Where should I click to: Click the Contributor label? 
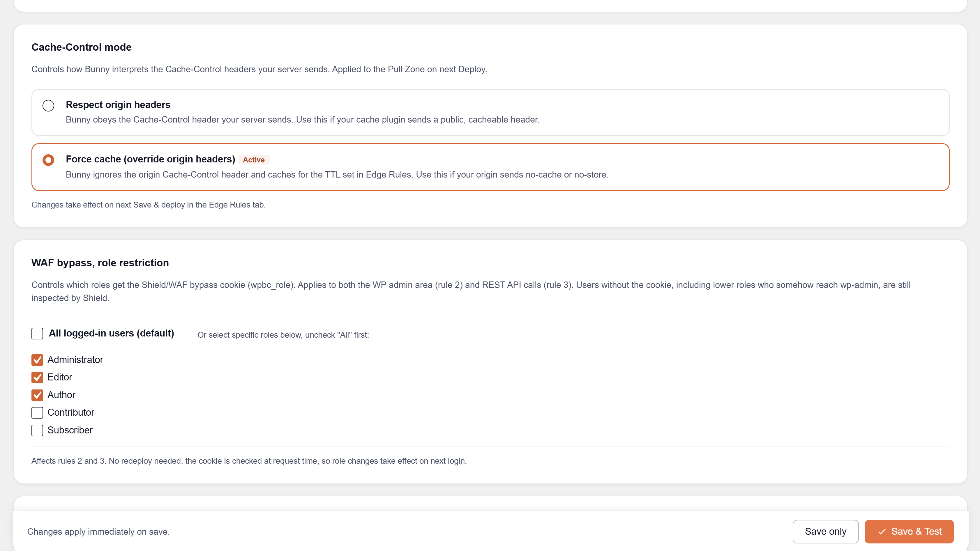(71, 412)
